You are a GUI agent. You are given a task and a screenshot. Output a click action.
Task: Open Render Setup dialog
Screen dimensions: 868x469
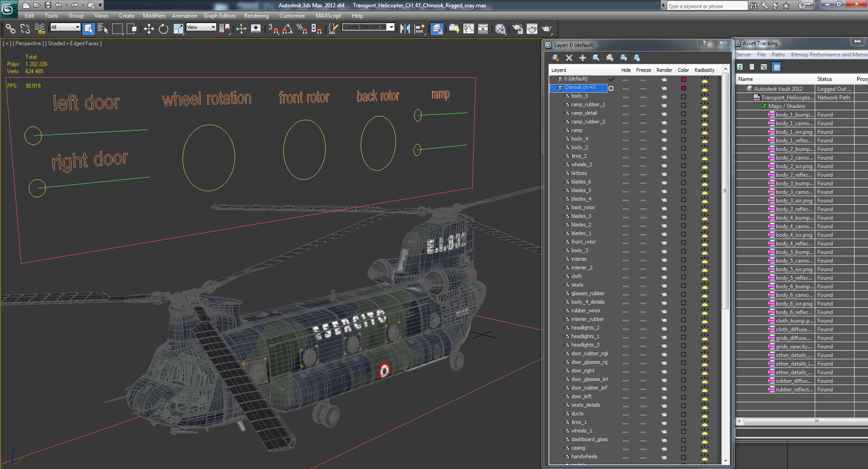point(517,28)
